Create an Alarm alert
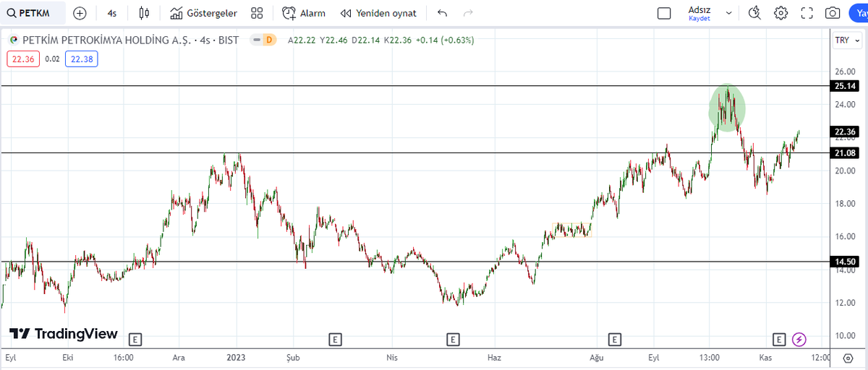The width and height of the screenshot is (868, 370). pos(305,13)
